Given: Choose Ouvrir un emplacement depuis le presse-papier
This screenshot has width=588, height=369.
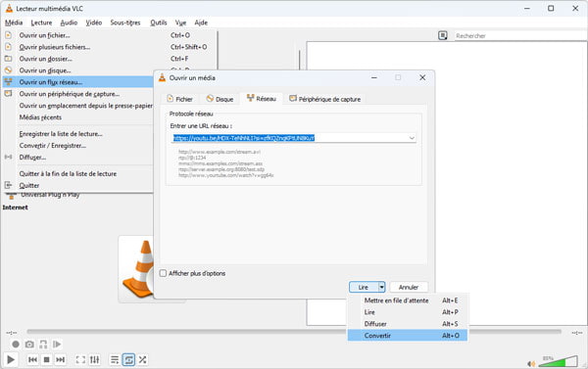Looking at the screenshot, I should [78, 106].
